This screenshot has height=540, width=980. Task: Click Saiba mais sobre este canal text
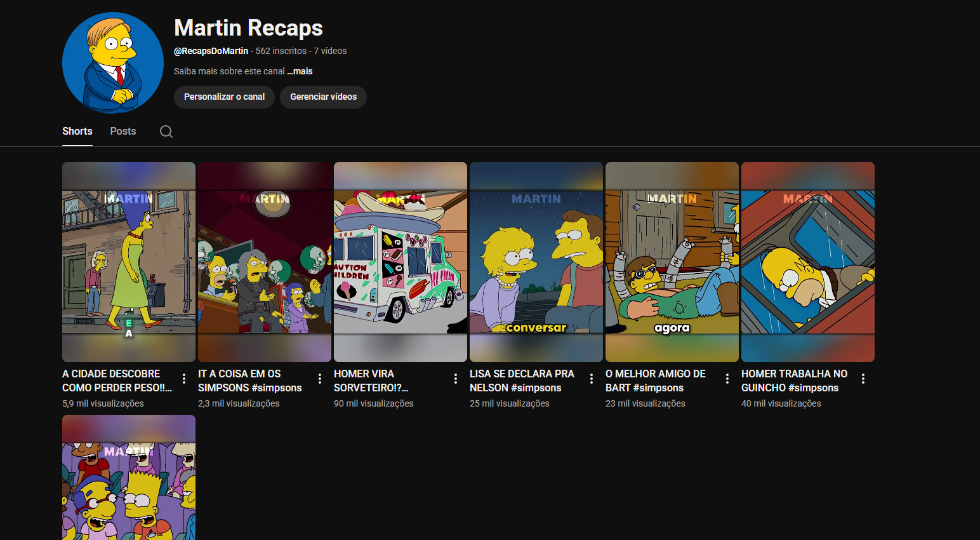point(229,71)
